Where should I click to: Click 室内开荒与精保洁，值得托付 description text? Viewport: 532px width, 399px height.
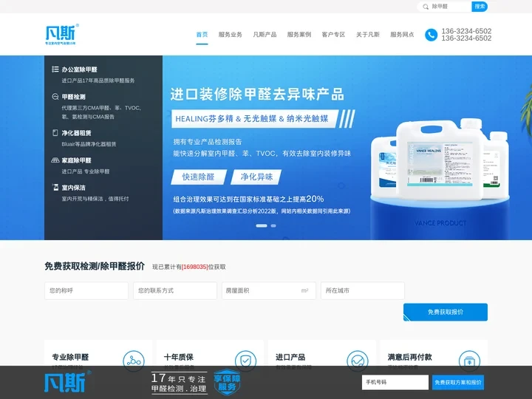click(95, 199)
